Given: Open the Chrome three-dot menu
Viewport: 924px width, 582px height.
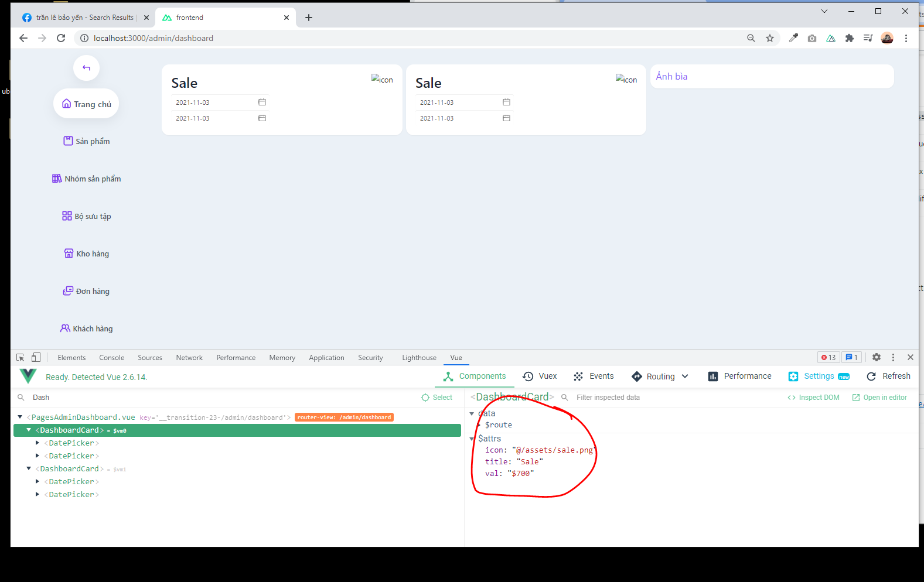Looking at the screenshot, I should pyautogui.click(x=906, y=38).
